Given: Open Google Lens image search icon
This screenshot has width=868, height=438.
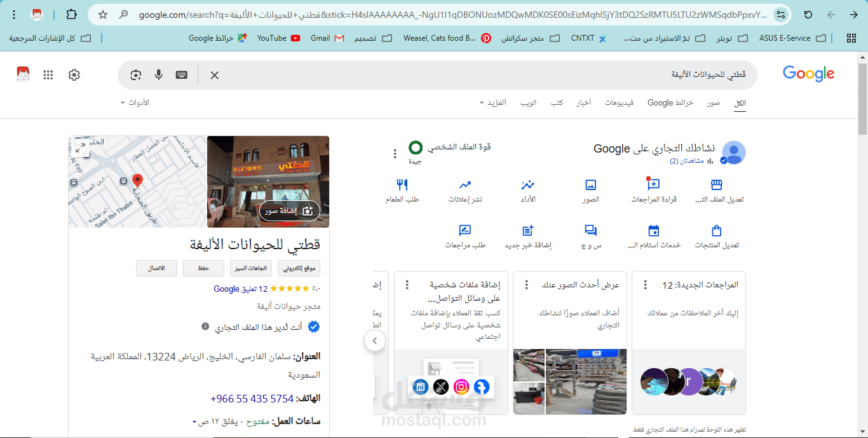Looking at the screenshot, I should pos(135,75).
